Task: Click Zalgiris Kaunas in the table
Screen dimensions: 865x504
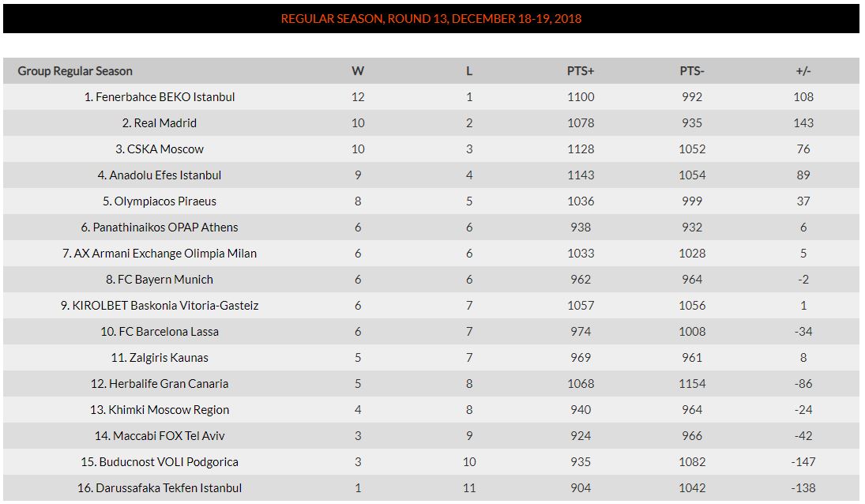Action: (160, 358)
